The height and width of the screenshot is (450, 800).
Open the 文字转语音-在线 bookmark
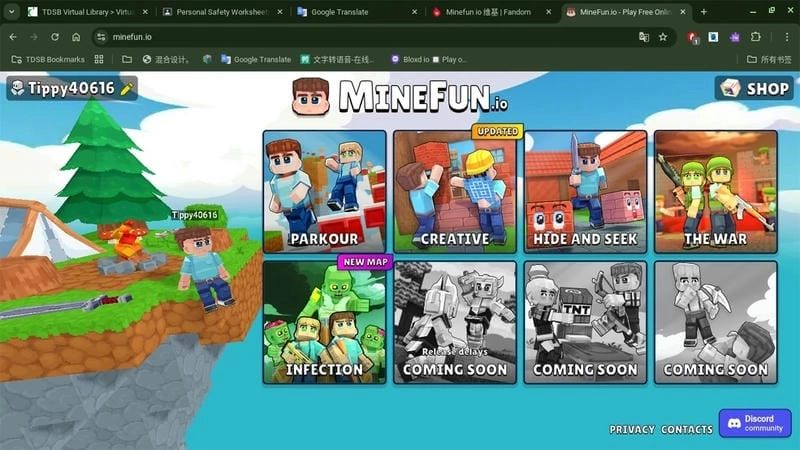[337, 59]
